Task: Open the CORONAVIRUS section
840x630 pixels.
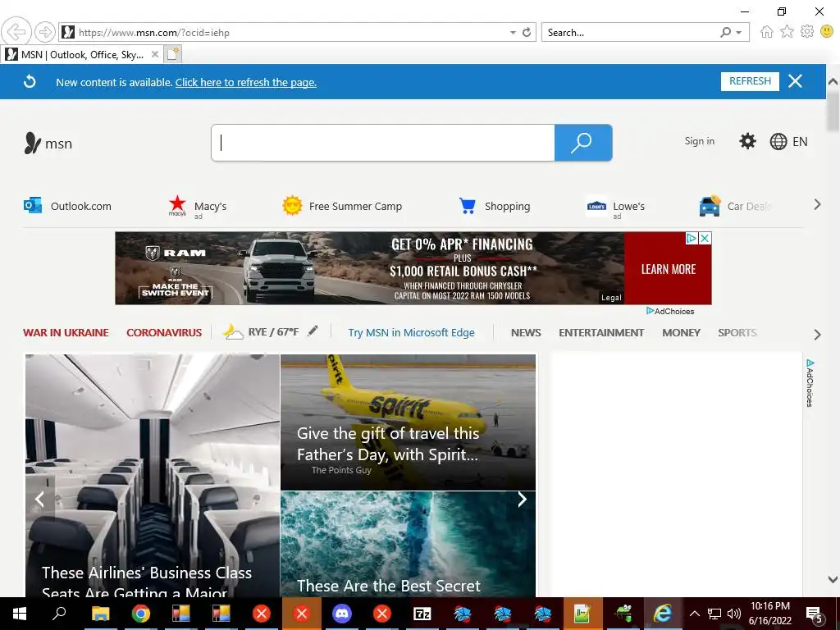Action: pyautogui.click(x=164, y=333)
